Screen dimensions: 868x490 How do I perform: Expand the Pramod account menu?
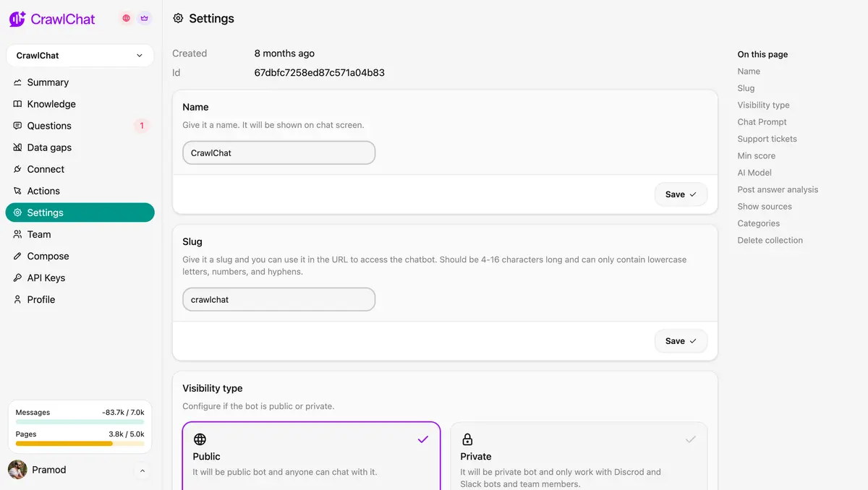click(80, 469)
